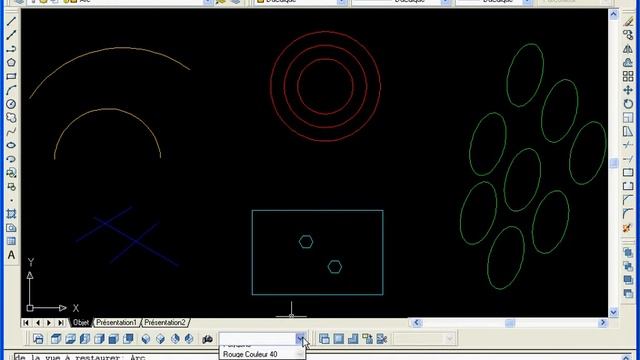
Task: Switch to NE isometric view
Action: tap(175, 339)
